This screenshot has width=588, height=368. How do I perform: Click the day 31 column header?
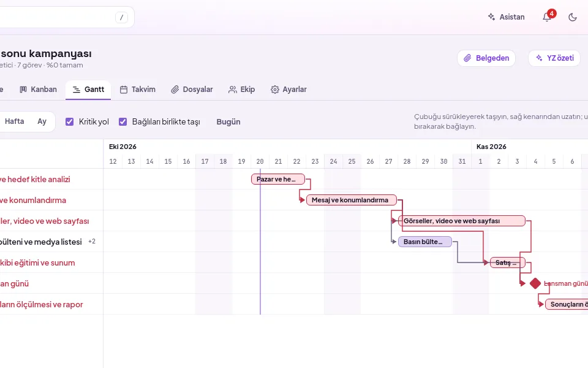(x=462, y=161)
